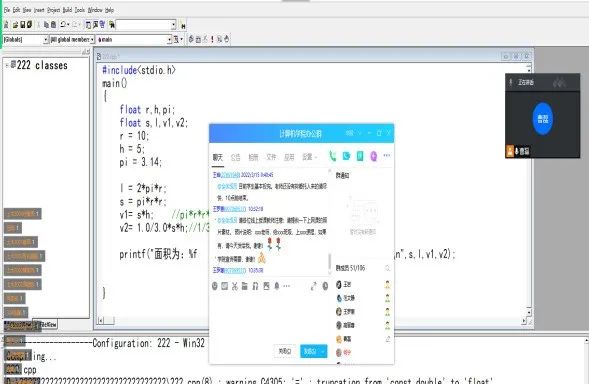Open the All global members dropdown
The image size is (589, 384).
(92, 39)
